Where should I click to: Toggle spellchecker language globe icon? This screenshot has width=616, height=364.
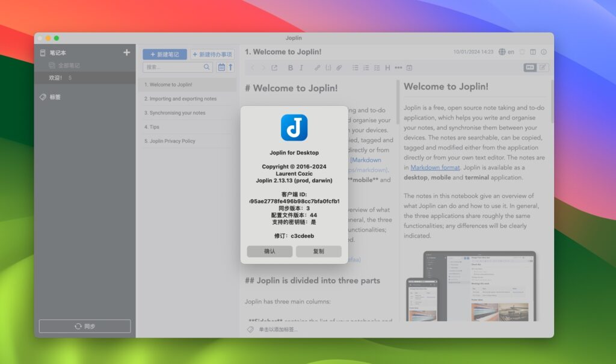(501, 52)
